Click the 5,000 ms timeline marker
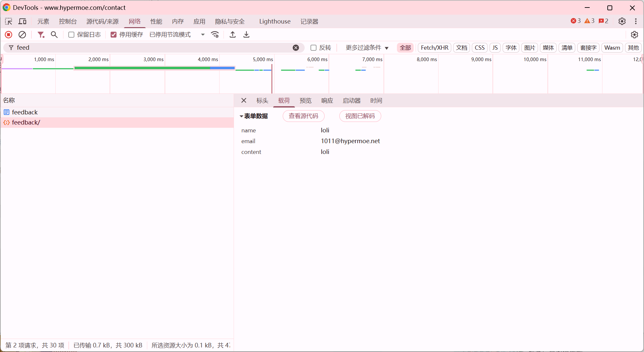Screen dimensions: 644x352 tap(263, 59)
